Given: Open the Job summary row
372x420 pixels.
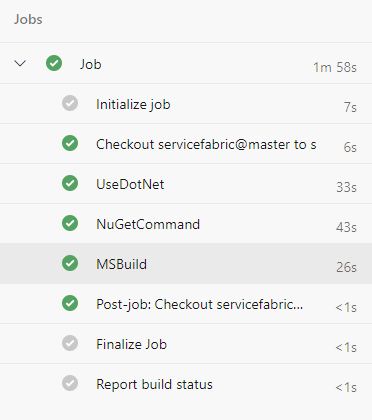Looking at the screenshot, I should [x=186, y=63].
